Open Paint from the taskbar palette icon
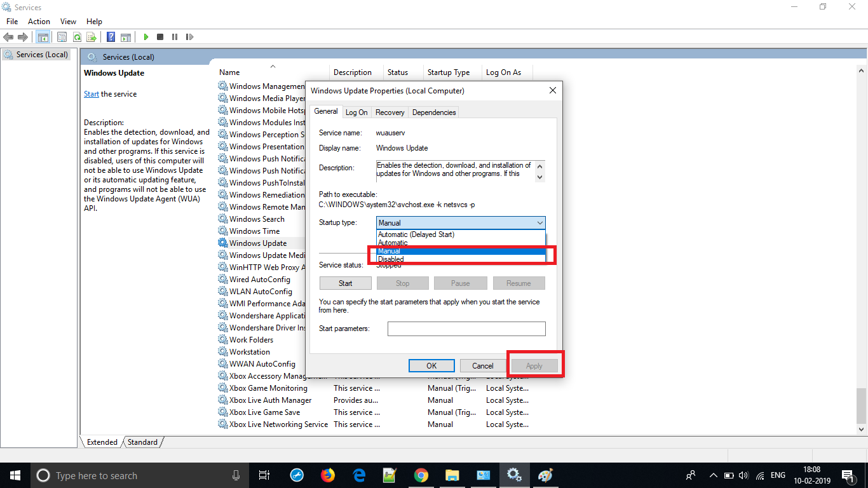868x488 pixels. 545,475
